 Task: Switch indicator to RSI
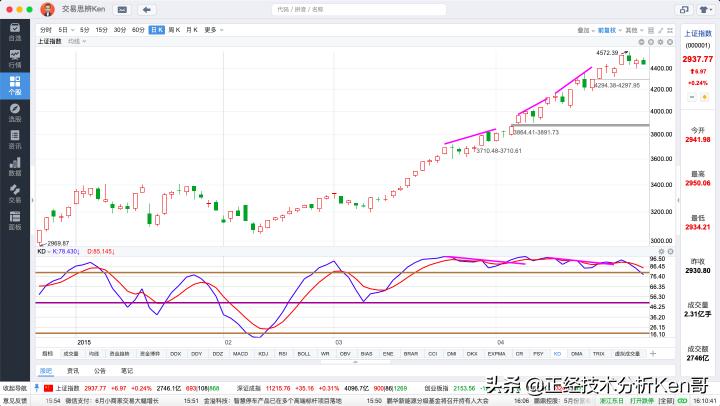point(282,354)
